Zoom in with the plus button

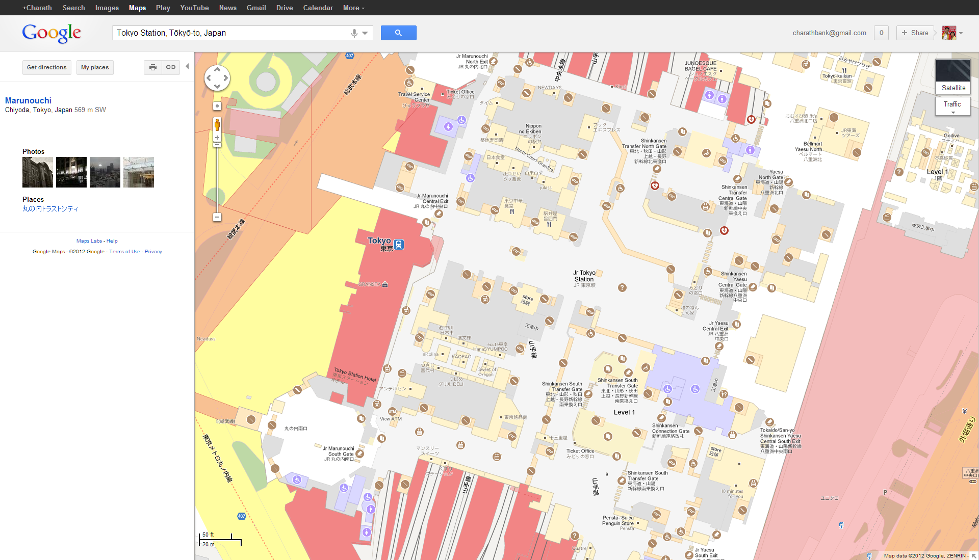pyautogui.click(x=217, y=138)
